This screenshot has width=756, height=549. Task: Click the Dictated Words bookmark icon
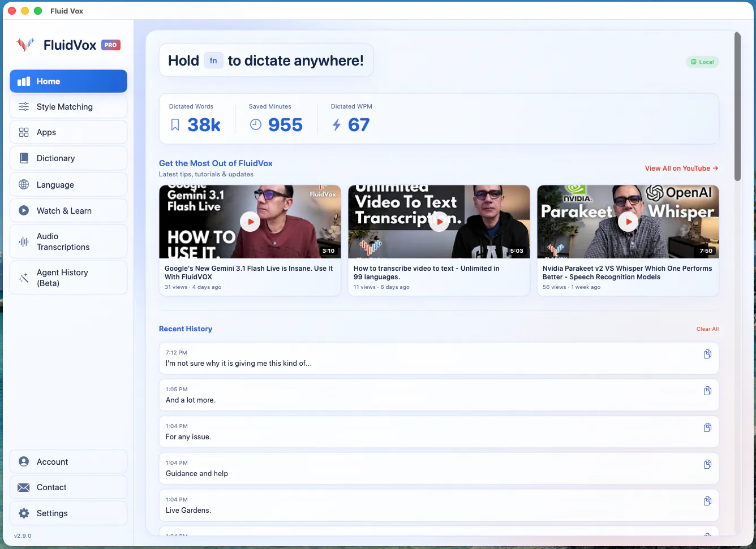(x=175, y=125)
